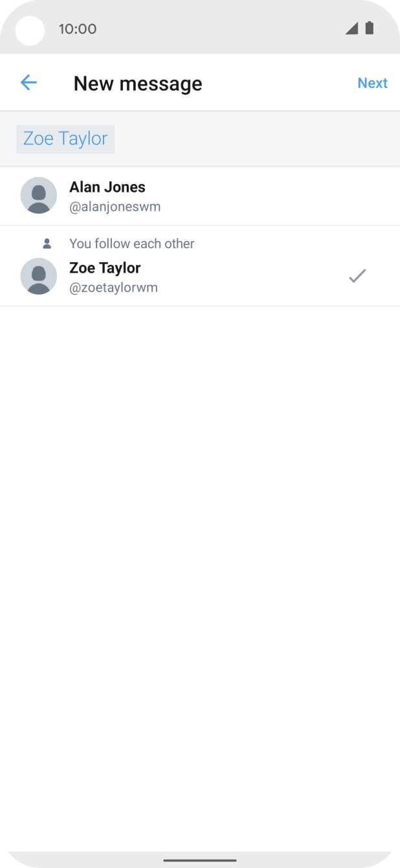Click the @alanjoneswm handle

point(115,207)
